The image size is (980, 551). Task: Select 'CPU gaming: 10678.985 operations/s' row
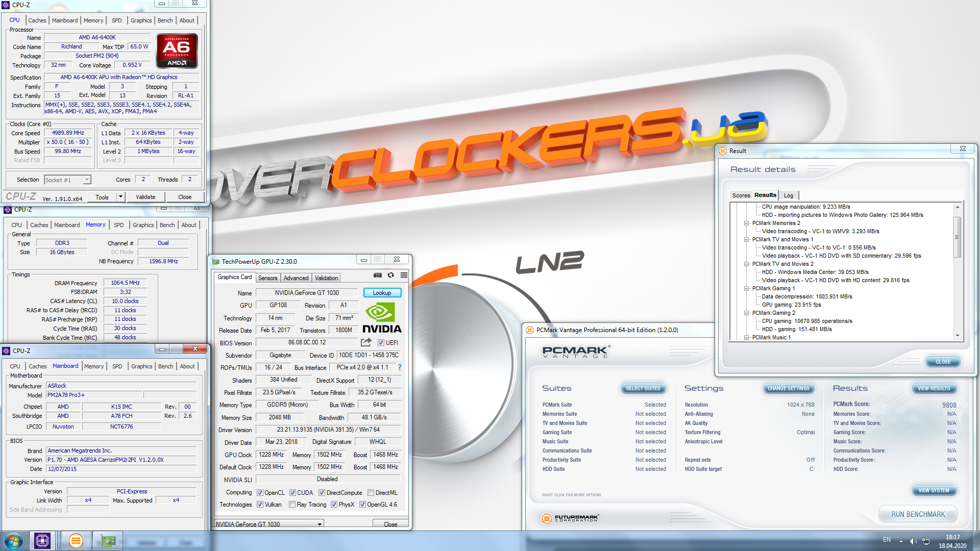(807, 321)
